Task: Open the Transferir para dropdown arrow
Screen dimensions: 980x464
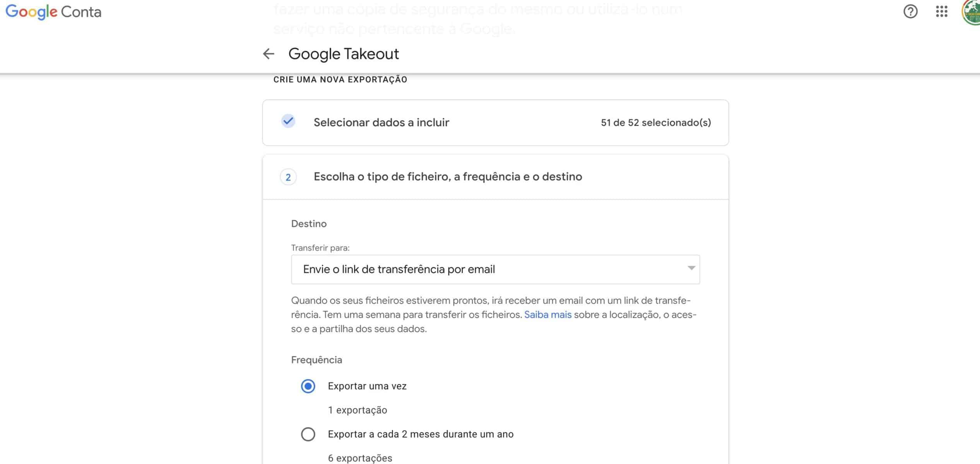Action: 691,268
